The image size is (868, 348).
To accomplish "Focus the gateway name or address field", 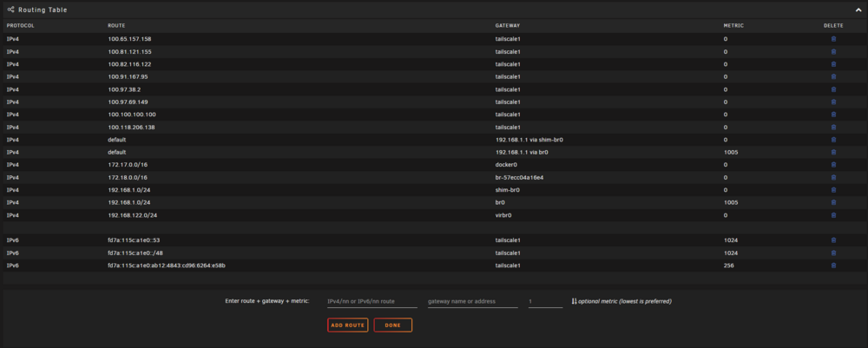I will pos(473,301).
